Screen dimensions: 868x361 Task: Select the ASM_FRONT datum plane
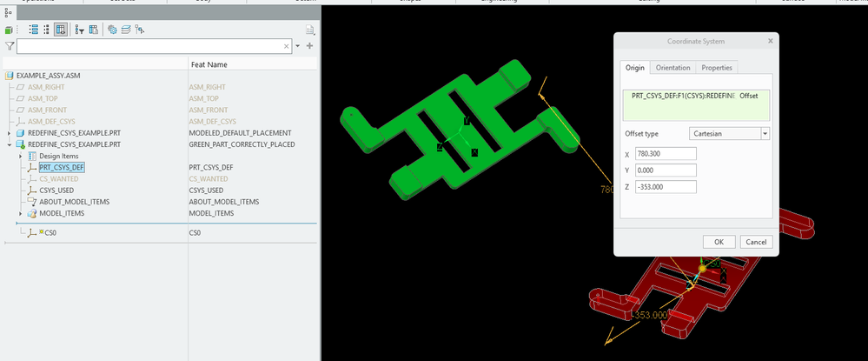click(47, 110)
